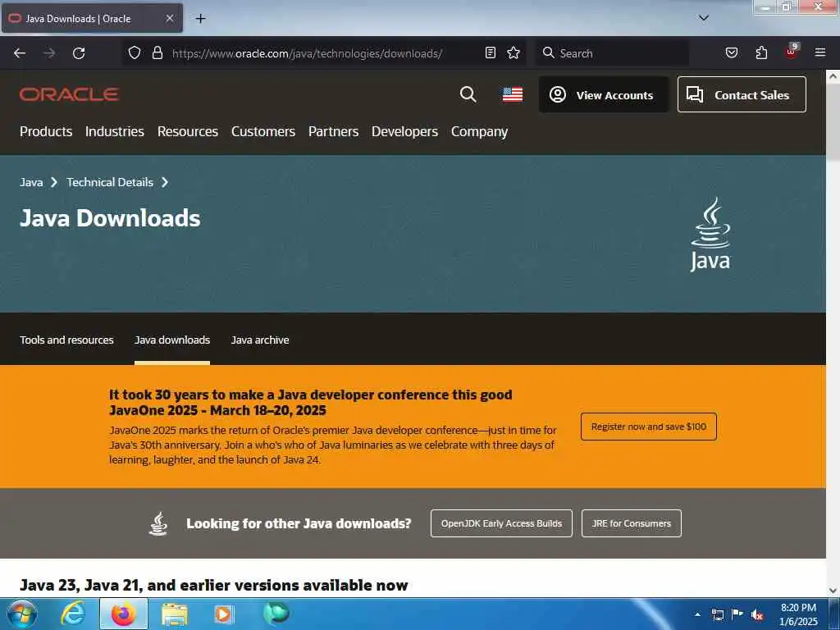Open OpenJDK Early Access Builds

tap(501, 523)
